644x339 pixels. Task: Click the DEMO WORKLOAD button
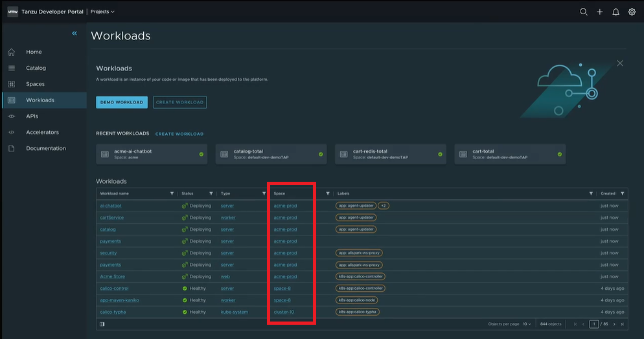pyautogui.click(x=122, y=102)
